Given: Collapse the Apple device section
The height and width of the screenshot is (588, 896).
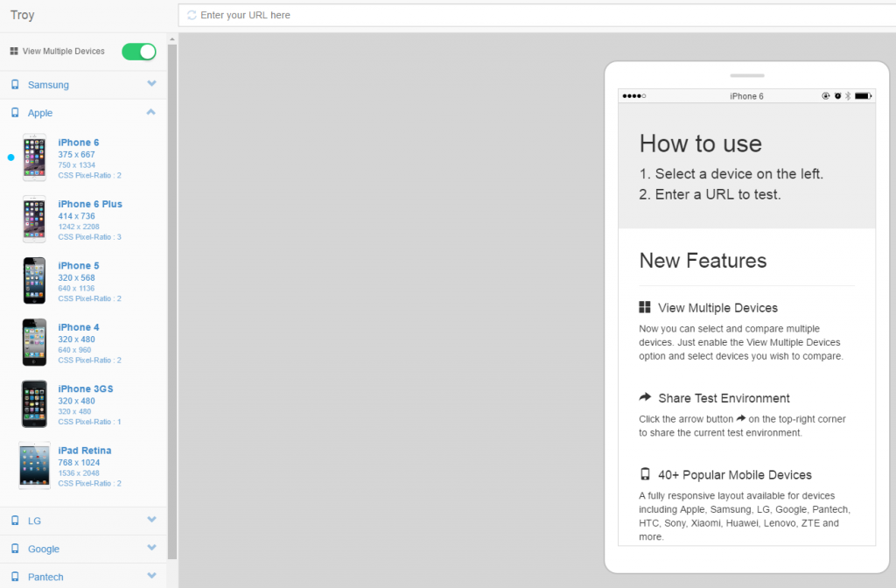Looking at the screenshot, I should tap(151, 112).
